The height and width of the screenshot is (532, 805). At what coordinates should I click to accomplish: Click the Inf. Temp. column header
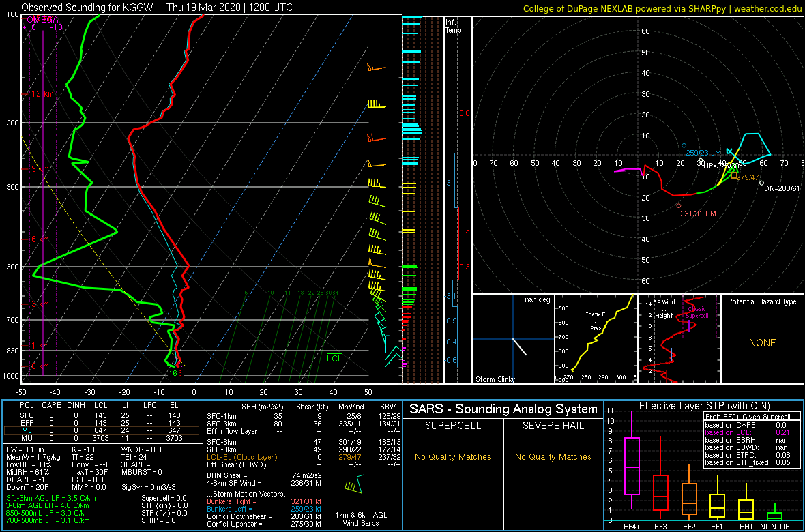(454, 26)
